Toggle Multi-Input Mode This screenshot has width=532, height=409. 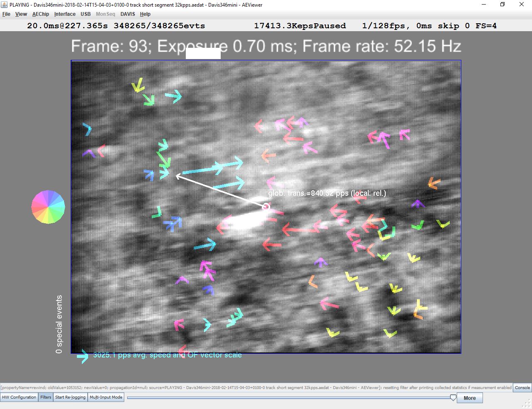[x=106, y=397]
